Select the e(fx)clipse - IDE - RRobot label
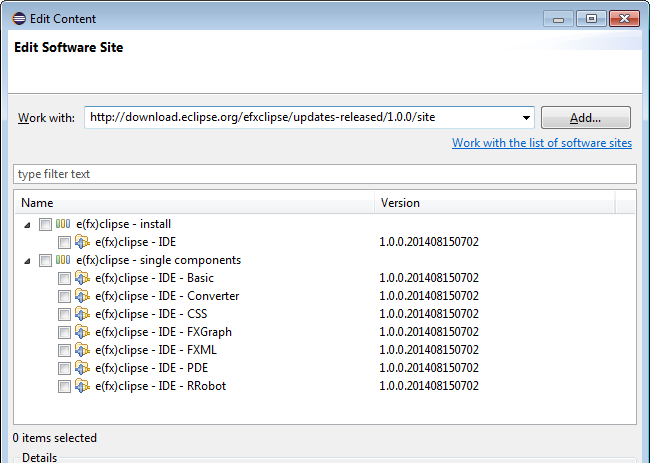Viewport: 650px width, 463px height. (160, 386)
